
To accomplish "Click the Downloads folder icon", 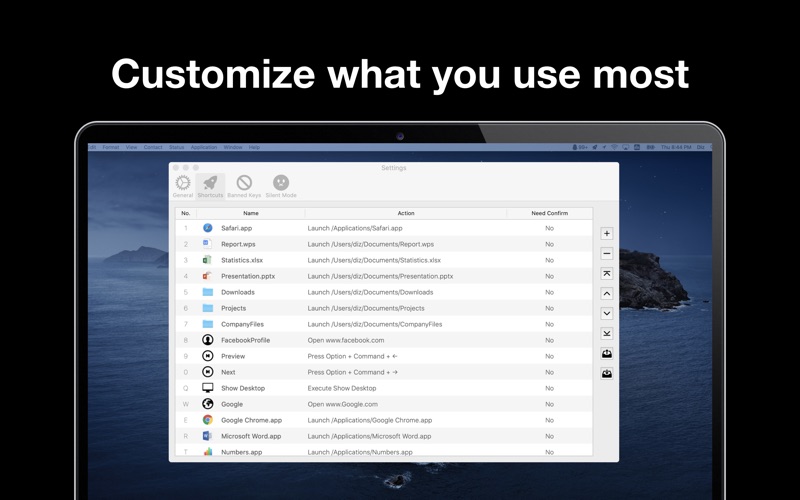I will coord(208,292).
